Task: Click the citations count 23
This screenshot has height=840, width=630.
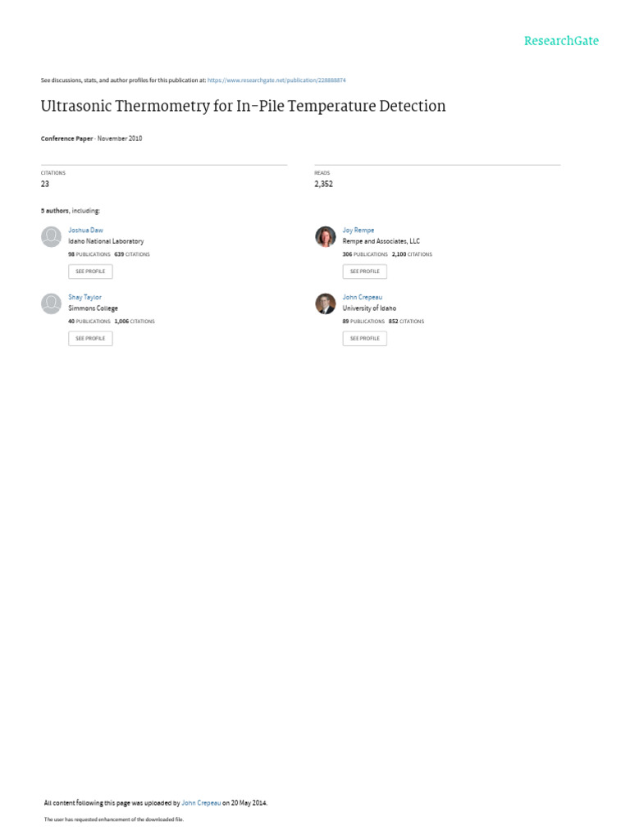Action: [45, 185]
